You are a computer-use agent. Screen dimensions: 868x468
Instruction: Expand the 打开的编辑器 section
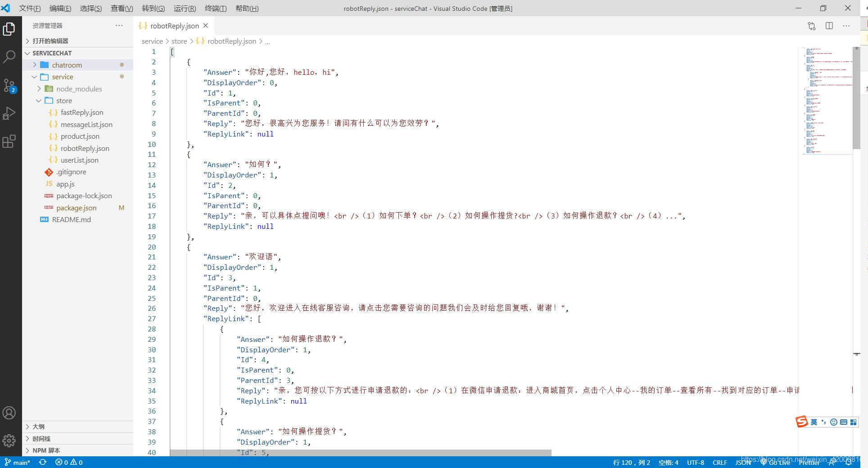(x=78, y=41)
